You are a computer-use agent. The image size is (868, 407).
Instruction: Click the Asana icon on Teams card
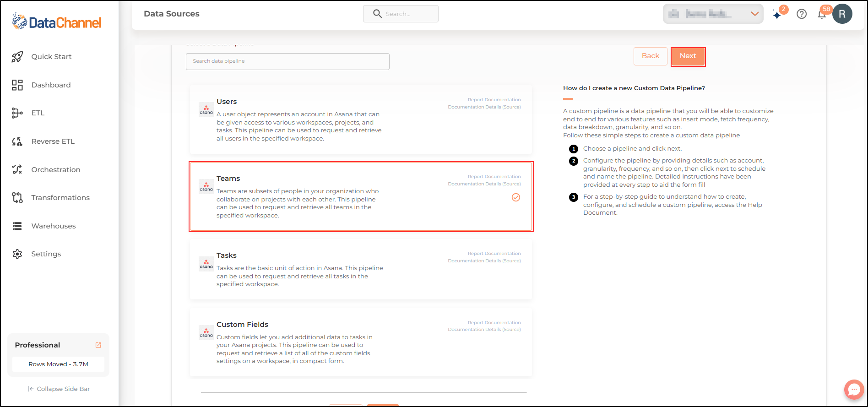click(x=206, y=186)
